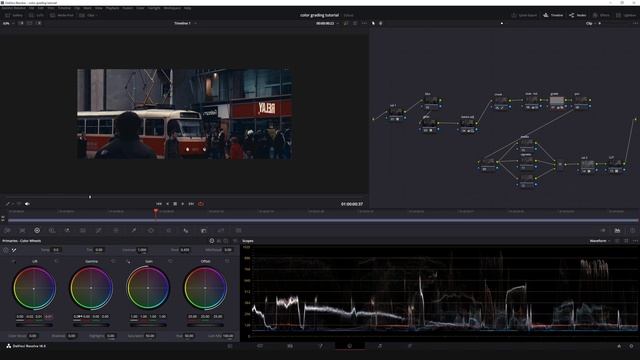
Task: Toggle loop playback
Action: click(201, 204)
